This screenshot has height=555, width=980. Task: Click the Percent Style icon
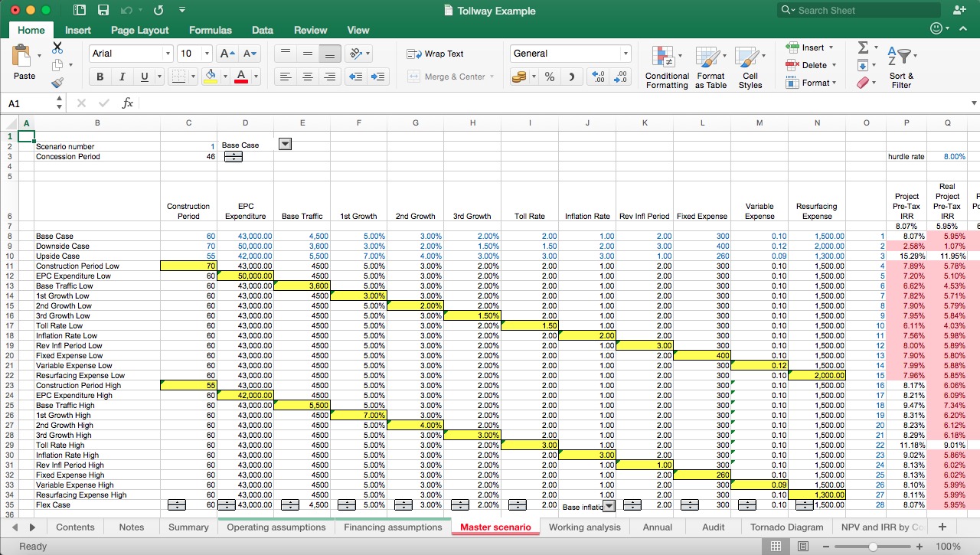(550, 77)
